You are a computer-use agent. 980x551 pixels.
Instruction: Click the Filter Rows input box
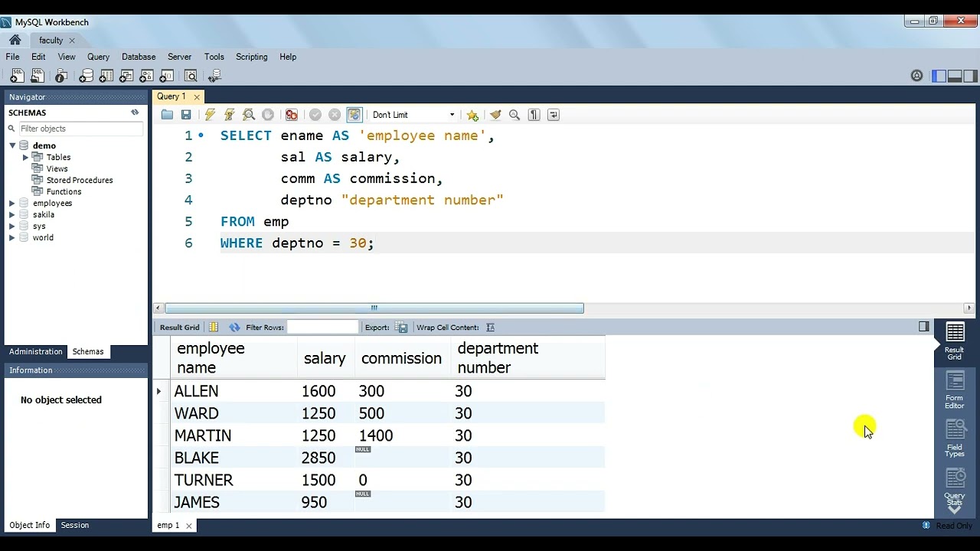tap(322, 327)
